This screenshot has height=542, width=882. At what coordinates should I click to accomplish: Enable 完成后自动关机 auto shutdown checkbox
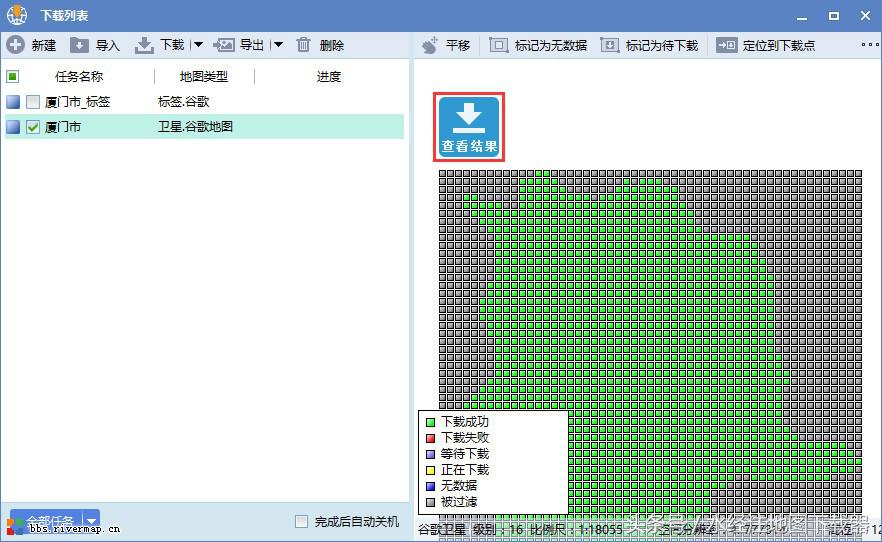pos(301,521)
